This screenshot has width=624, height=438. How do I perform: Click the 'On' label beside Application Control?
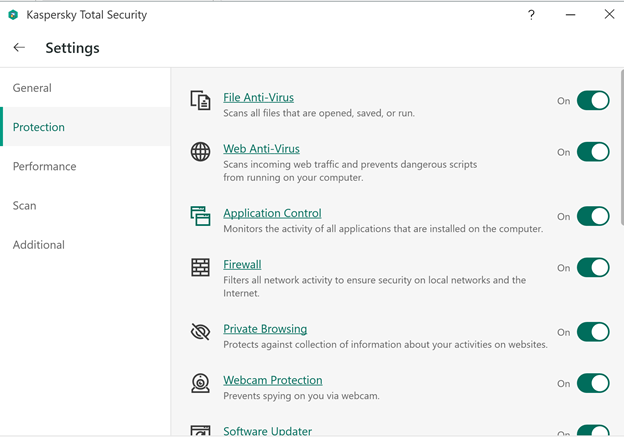click(564, 217)
